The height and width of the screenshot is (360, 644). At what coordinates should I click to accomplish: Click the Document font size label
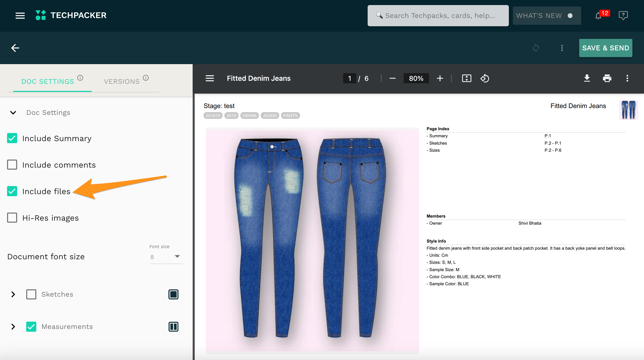[46, 256]
